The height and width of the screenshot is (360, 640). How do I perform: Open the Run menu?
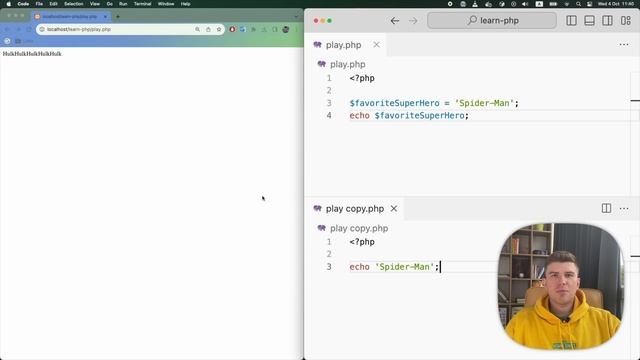[x=123, y=4]
